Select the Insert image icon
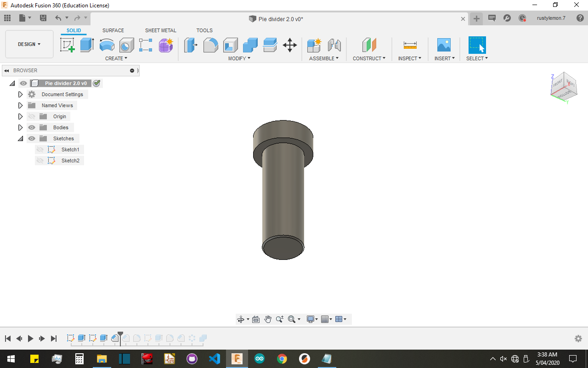 tap(444, 45)
